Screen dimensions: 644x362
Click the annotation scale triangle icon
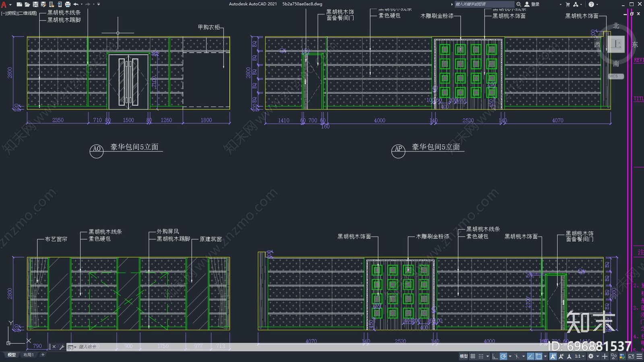(x=569, y=356)
